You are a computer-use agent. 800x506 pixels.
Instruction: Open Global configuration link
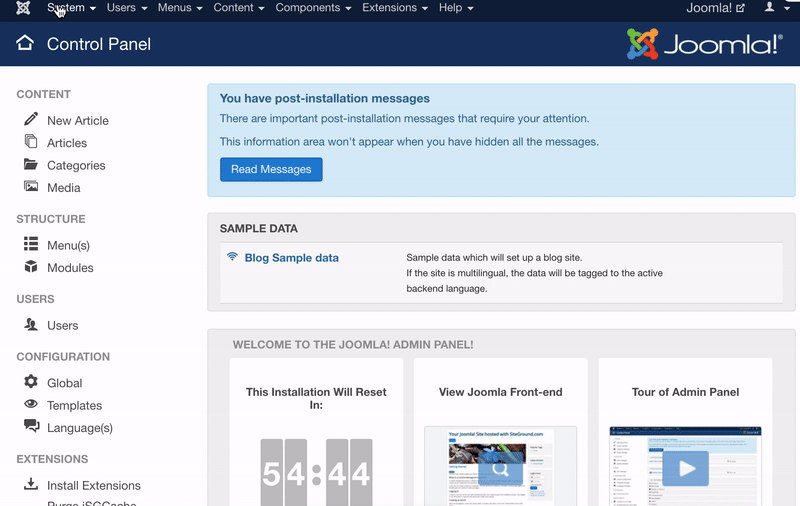64,384
